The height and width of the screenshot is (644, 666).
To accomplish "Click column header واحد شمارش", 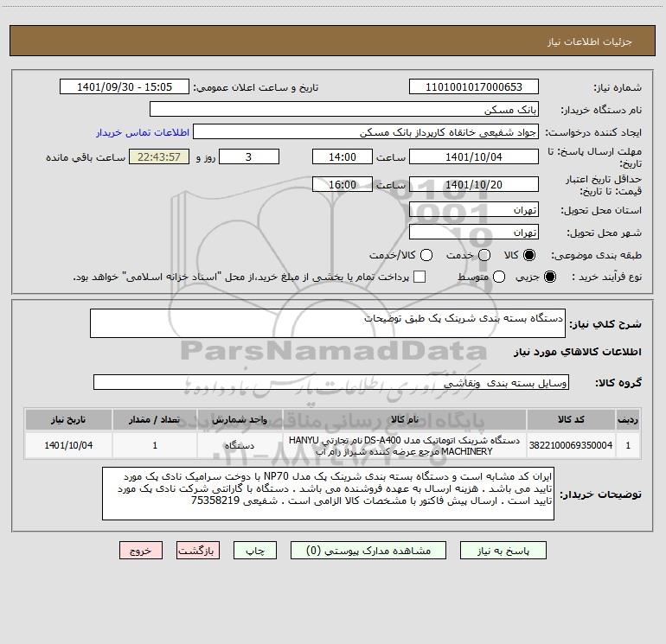I will click(x=240, y=419).
